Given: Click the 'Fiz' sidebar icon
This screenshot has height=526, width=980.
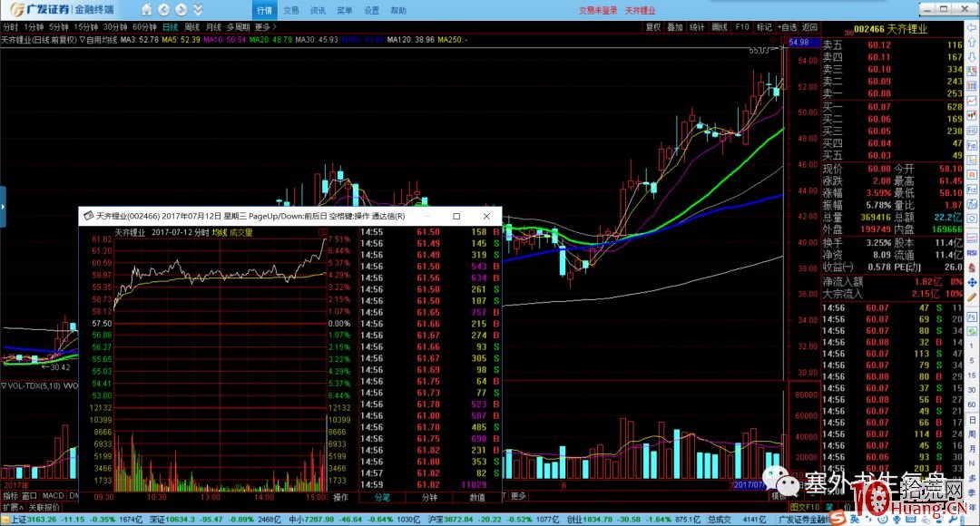Looking at the screenshot, I should (973, 189).
